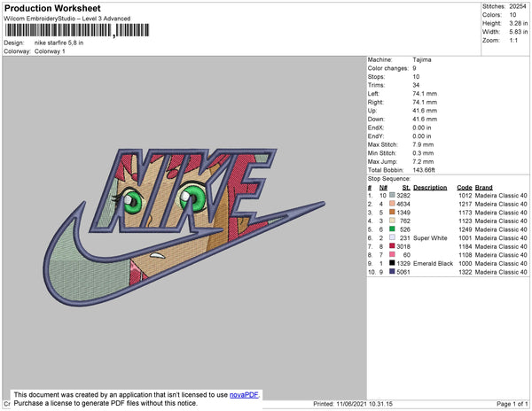Select the Brand column header
This screenshot has width=532, height=411.
(483, 188)
